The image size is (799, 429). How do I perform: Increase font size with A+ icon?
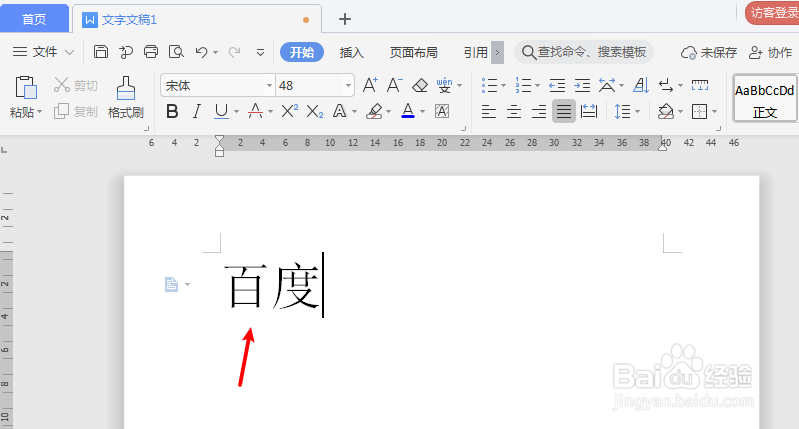tap(370, 85)
